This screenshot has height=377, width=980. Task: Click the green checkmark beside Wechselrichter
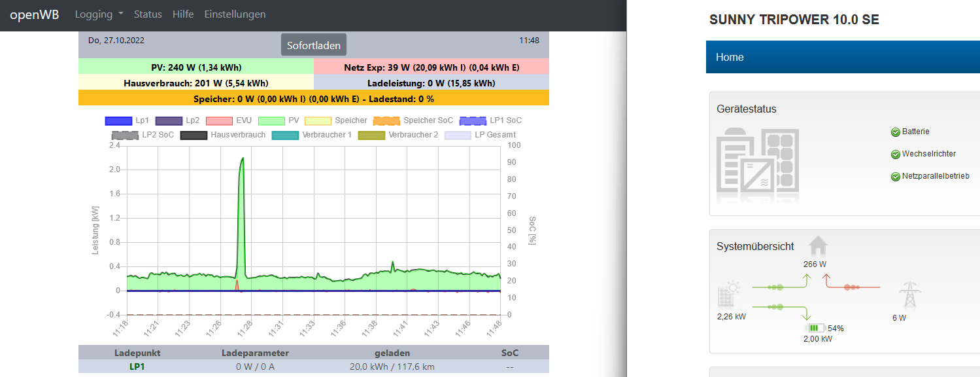pos(896,154)
